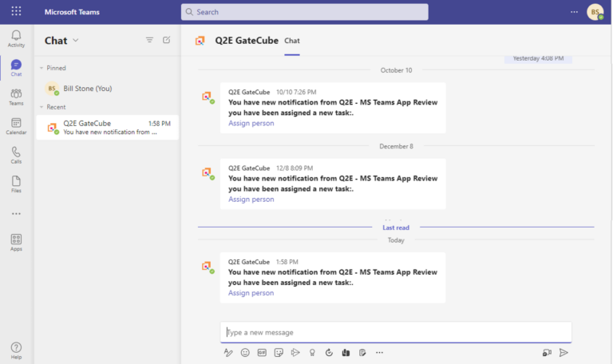Send the message with send arrow

tap(564, 353)
